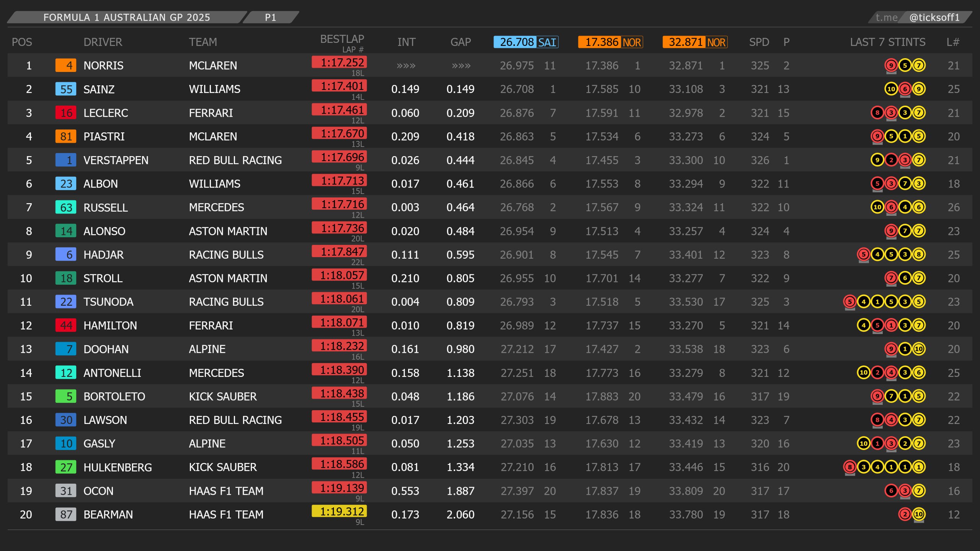The width and height of the screenshot is (980, 551).
Task: Click the stint icon 2 in Bearman row
Action: click(905, 515)
